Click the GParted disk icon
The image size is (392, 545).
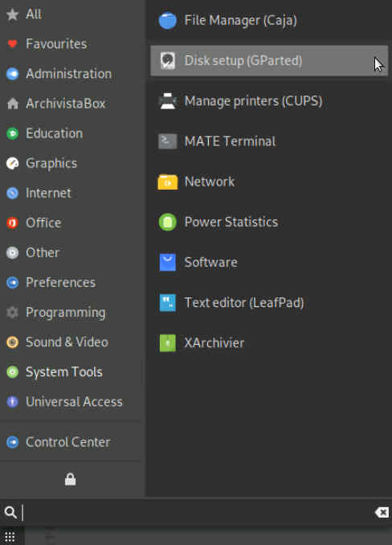[168, 61]
